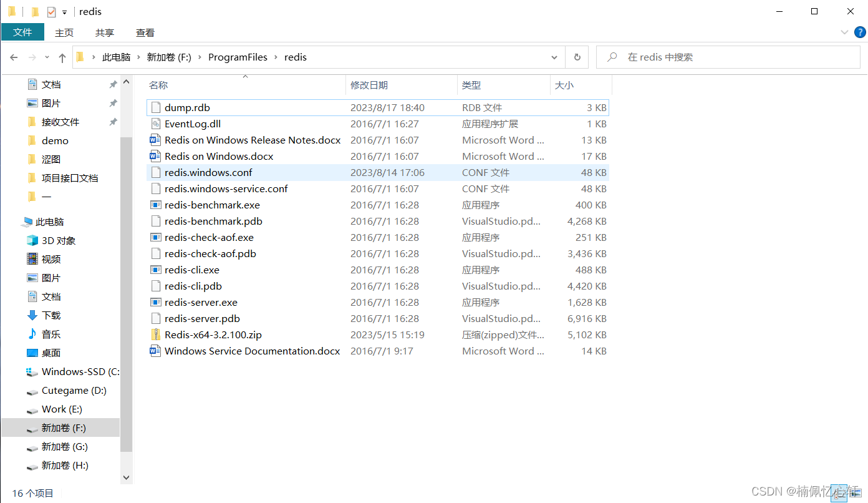
Task: Click the redis-server.pdb file icon
Action: click(156, 318)
